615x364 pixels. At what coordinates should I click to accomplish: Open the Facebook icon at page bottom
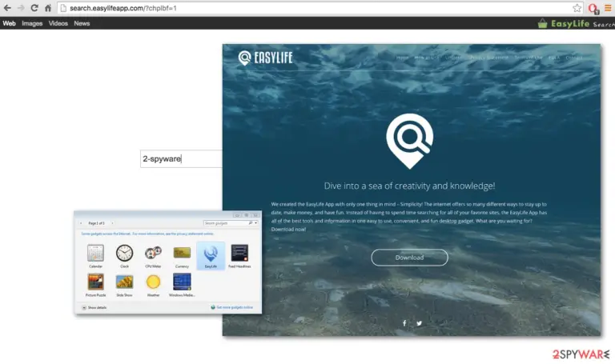tap(404, 323)
